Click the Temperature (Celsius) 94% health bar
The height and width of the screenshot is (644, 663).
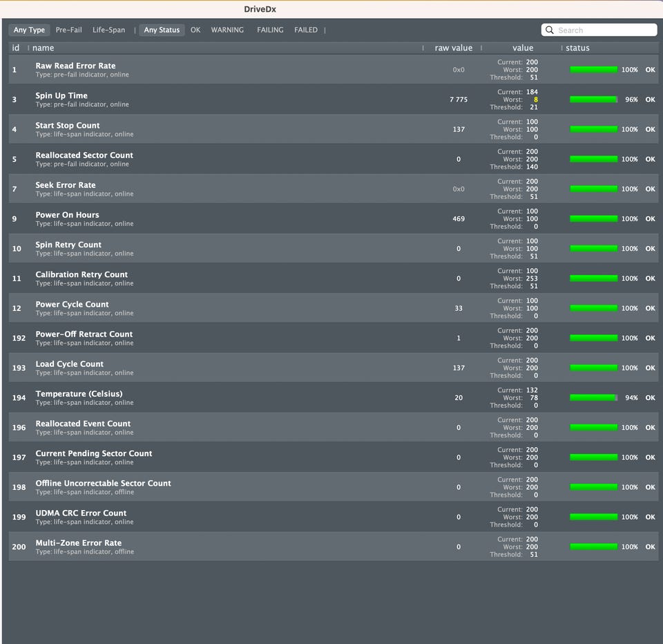pos(594,398)
